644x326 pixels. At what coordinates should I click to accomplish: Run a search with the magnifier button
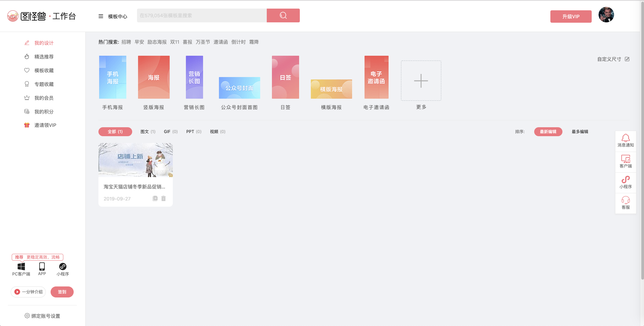point(283,15)
